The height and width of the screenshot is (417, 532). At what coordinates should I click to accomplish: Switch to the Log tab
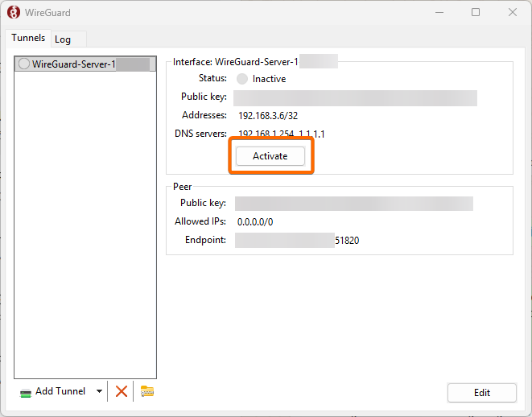pos(63,39)
